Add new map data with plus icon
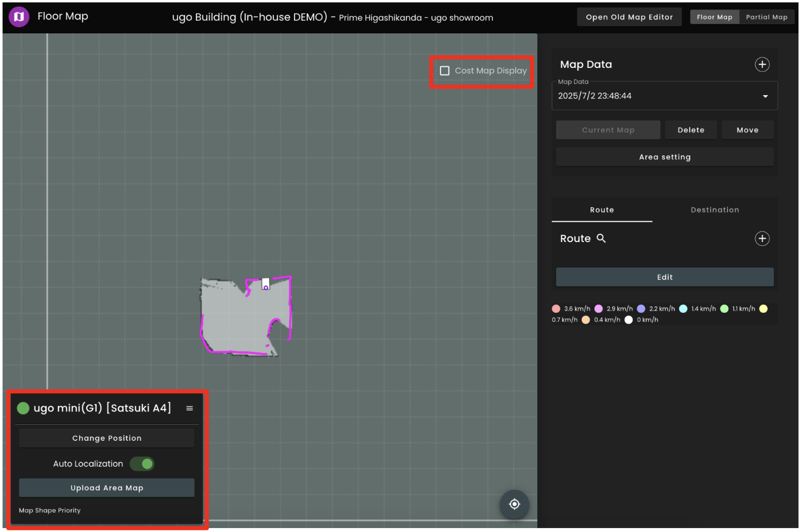The width and height of the screenshot is (805, 532). 762,65
